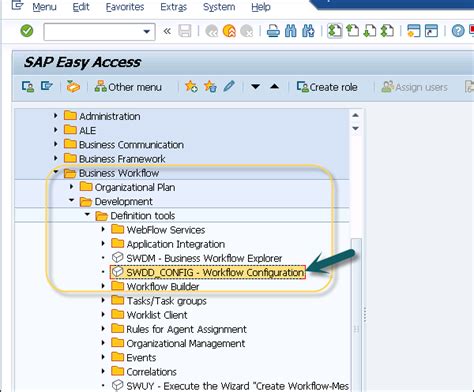Click the Change Favorites pencil icon
474x392 pixels.
[x=229, y=87]
